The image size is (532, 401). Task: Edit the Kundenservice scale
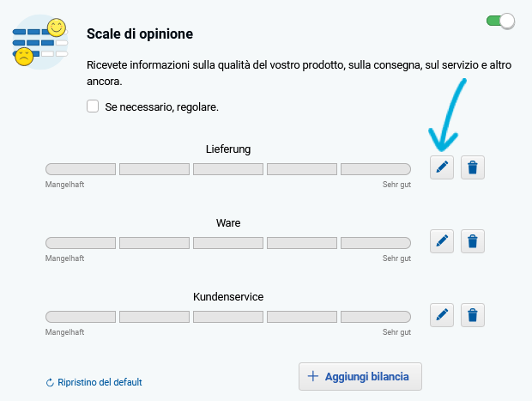pyautogui.click(x=441, y=315)
